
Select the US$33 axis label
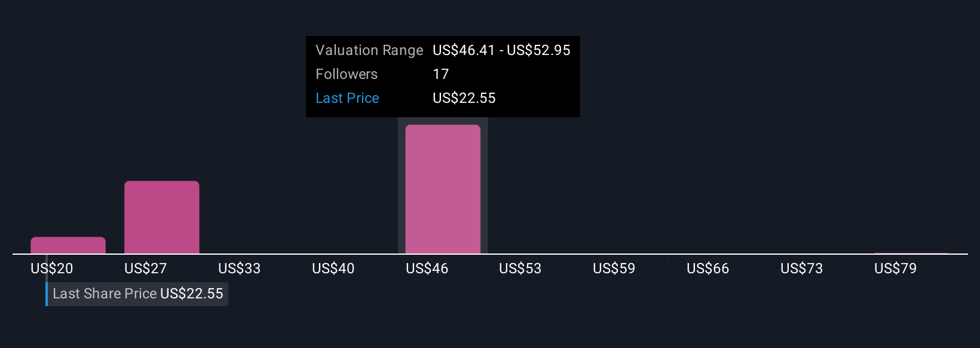(x=240, y=268)
